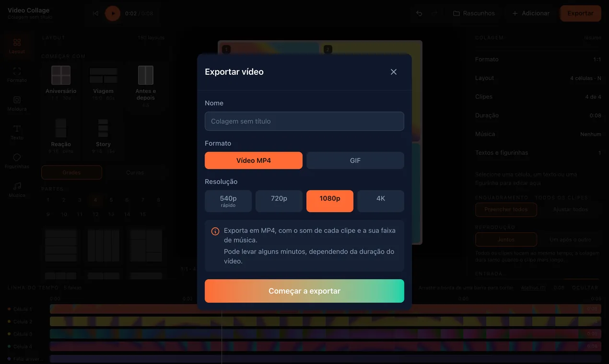609x364 pixels.
Task: Choose 540p rápido resolution
Action: click(x=228, y=201)
